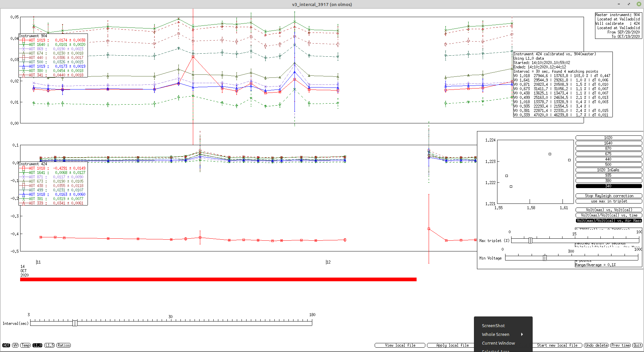Click use max in triplet
Viewport: 644px width, 352px height.
609,201
